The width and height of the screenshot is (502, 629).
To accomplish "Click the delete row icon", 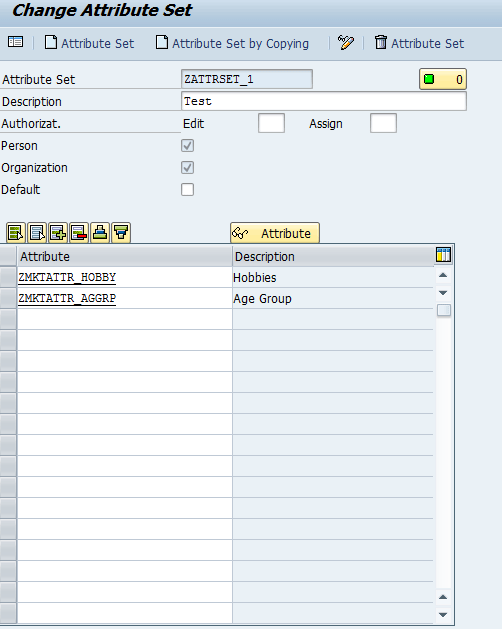I will click(79, 233).
